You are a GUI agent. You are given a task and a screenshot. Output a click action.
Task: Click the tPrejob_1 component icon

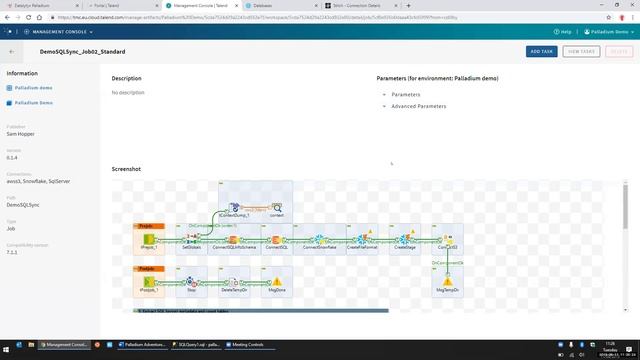click(149, 239)
